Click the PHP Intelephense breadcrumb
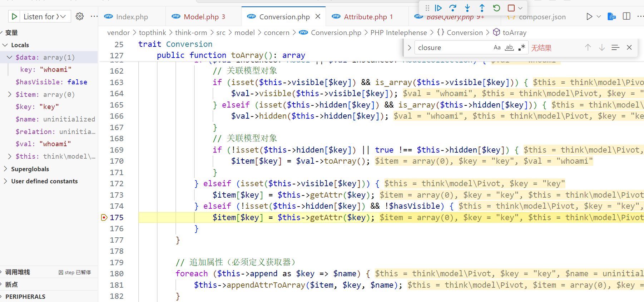The width and height of the screenshot is (644, 302). tap(398, 33)
